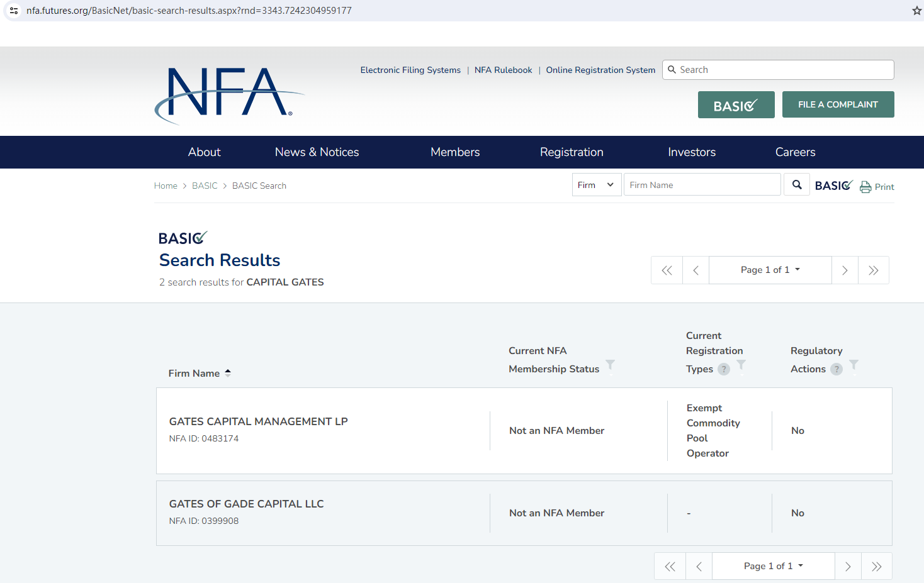This screenshot has height=583, width=924.
Task: Click the Firm Name input field
Action: pyautogui.click(x=701, y=185)
